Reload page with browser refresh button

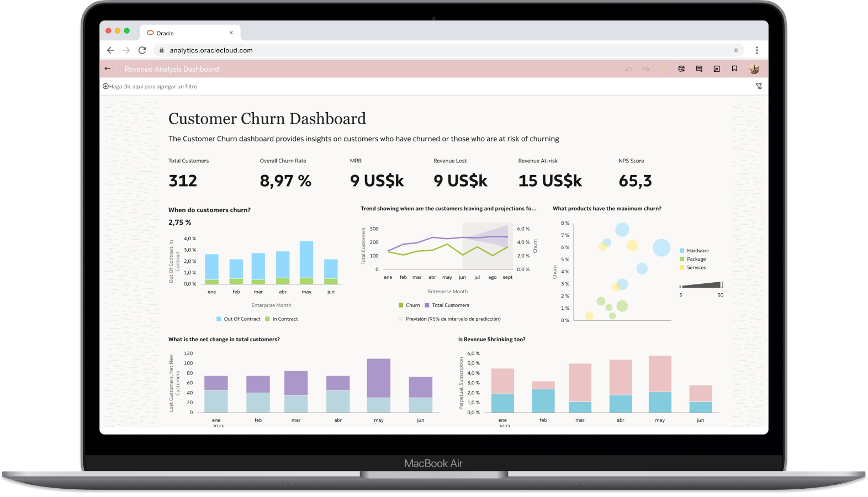pyautogui.click(x=142, y=50)
